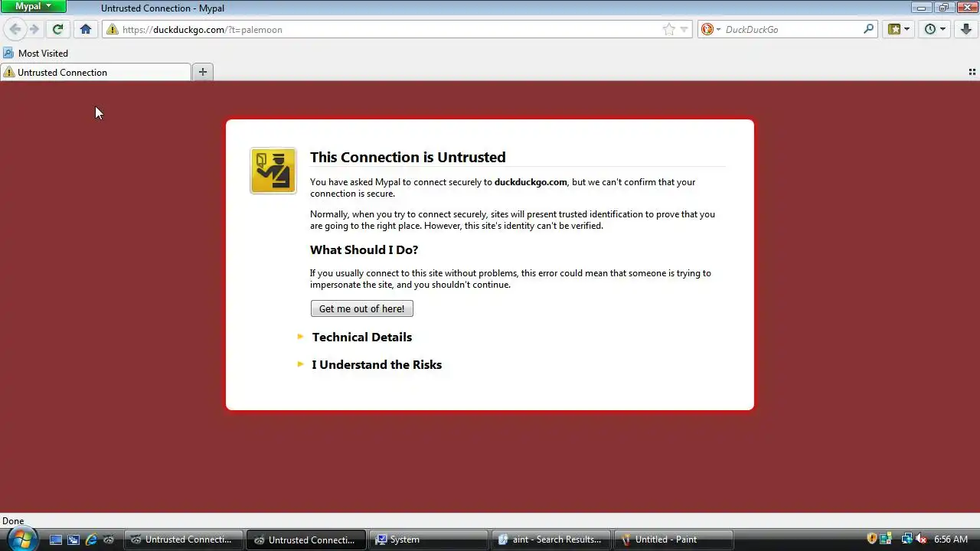Go back with the Back arrow button

point(15,29)
